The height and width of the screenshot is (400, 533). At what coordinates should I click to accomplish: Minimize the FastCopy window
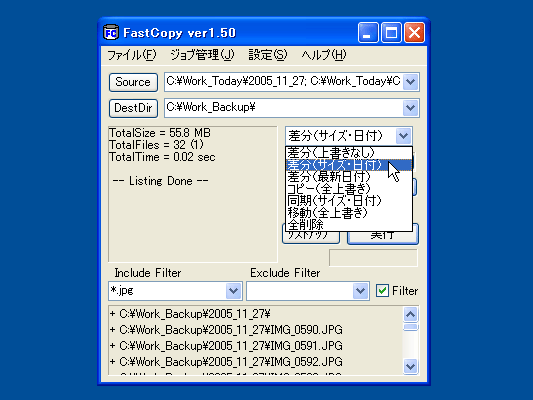pos(368,33)
